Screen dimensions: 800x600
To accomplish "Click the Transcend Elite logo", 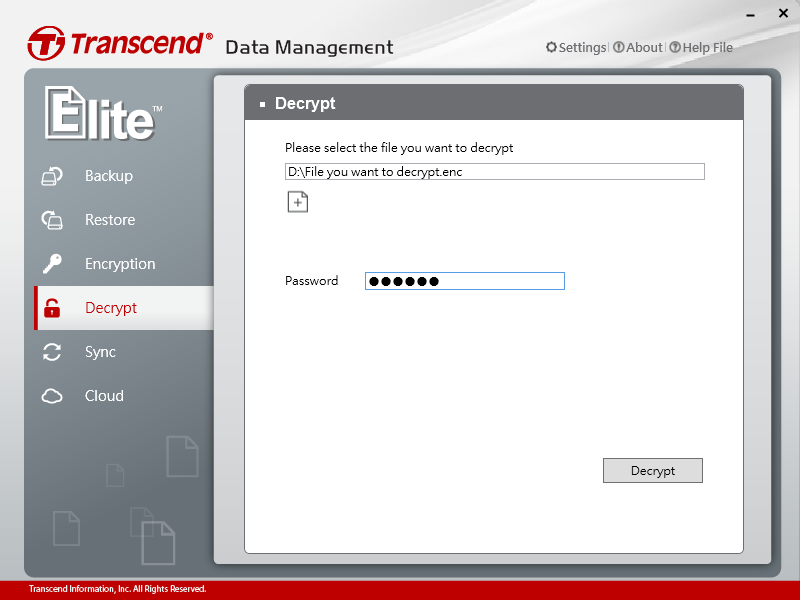I will 100,114.
